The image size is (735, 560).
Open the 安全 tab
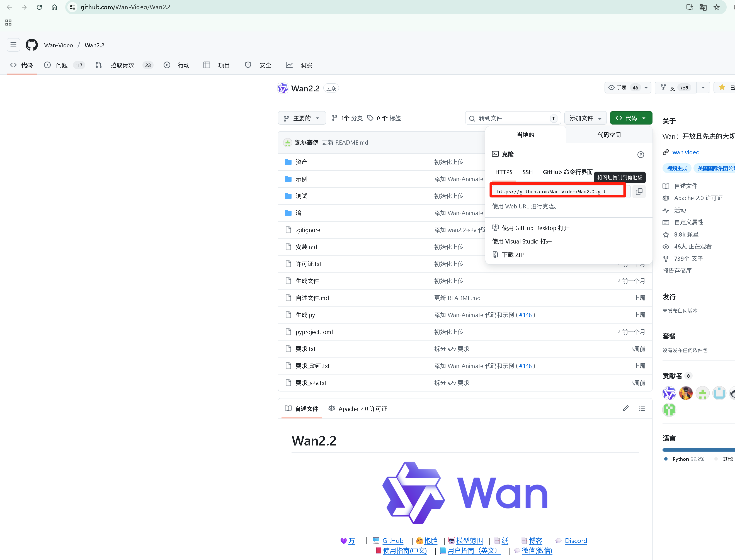258,65
